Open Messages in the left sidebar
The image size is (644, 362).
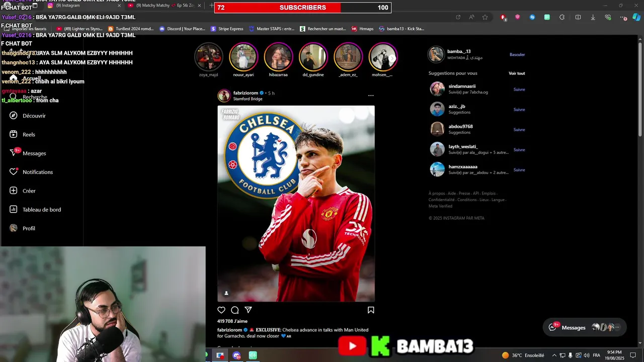pos(28,153)
